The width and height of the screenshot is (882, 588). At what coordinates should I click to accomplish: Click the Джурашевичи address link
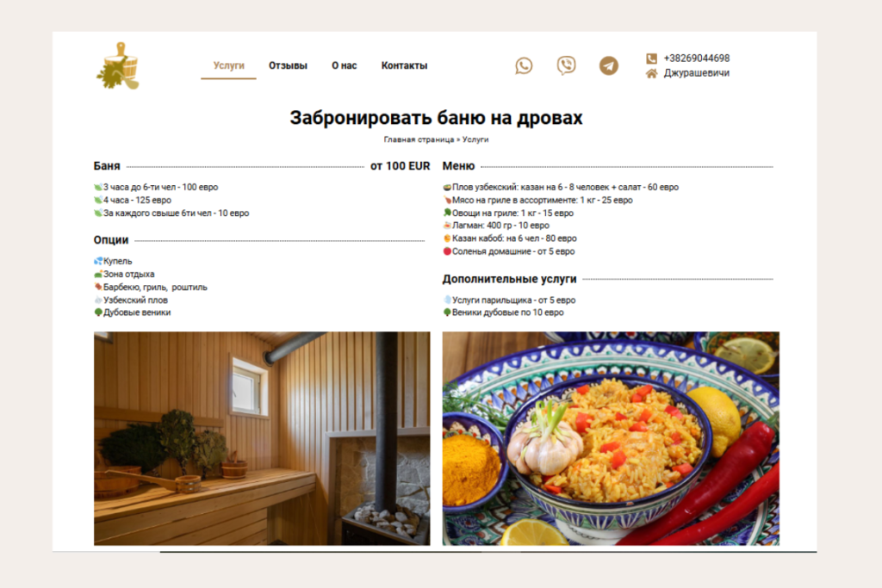(696, 73)
